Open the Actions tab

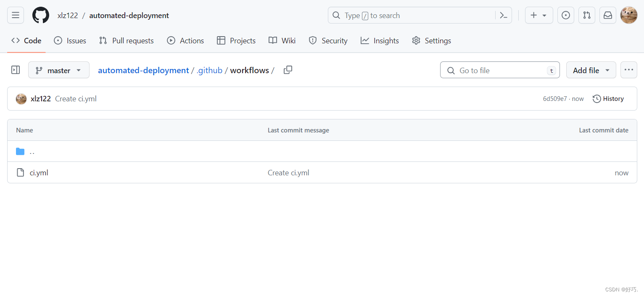click(x=185, y=40)
